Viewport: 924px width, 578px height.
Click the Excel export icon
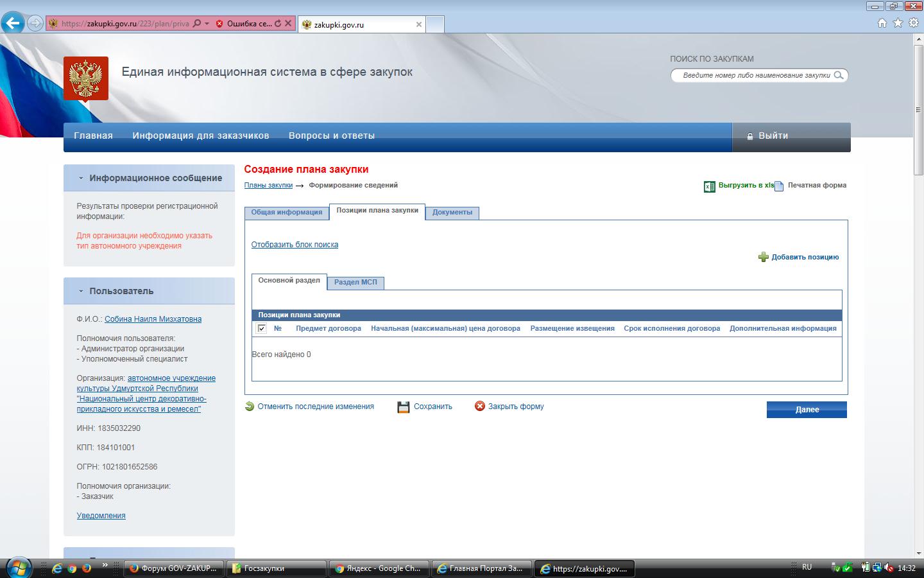(709, 186)
